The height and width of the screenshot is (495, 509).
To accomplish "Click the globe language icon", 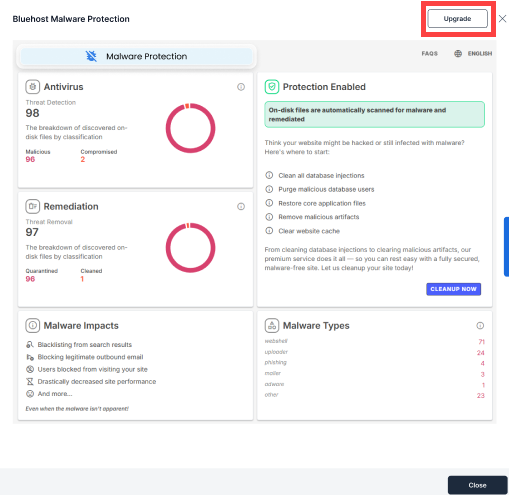I will pyautogui.click(x=458, y=53).
